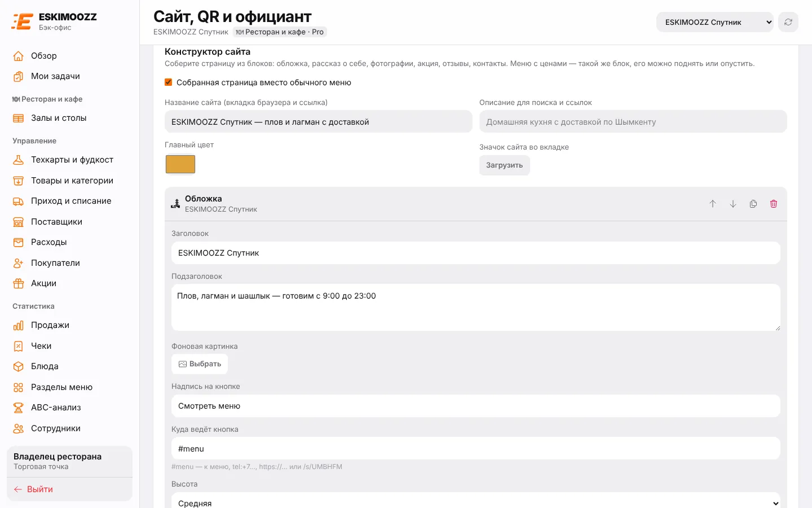812x508 pixels.
Task: Toggle Собранная страница вместо обычного меню checkbox
Action: [x=168, y=82]
